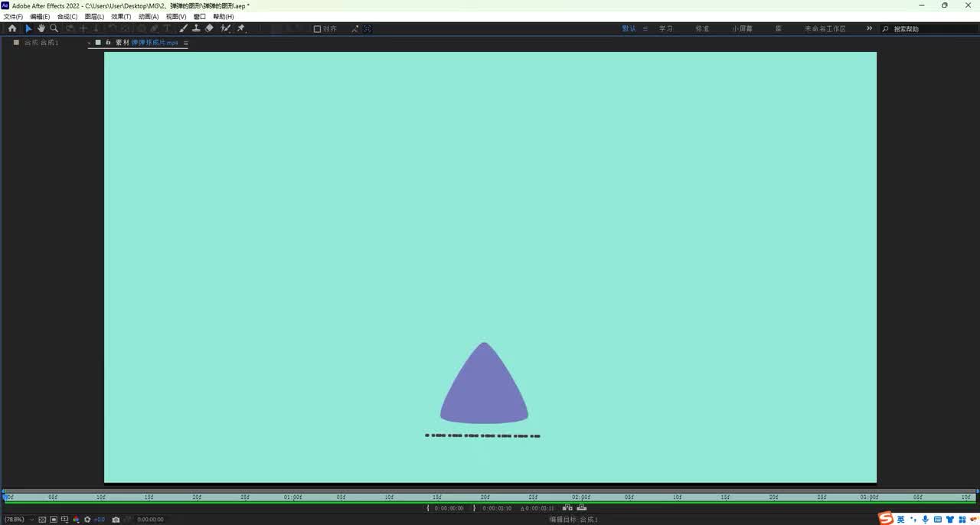Viewport: 980px width, 525px height.
Task: Open the 默认 workspace options menu
Action: pyautogui.click(x=645, y=28)
